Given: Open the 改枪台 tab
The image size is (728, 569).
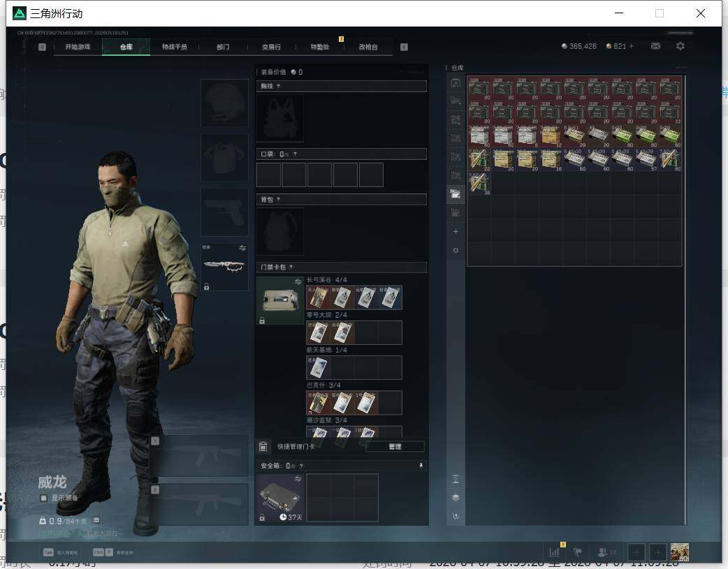Looking at the screenshot, I should coord(368,47).
